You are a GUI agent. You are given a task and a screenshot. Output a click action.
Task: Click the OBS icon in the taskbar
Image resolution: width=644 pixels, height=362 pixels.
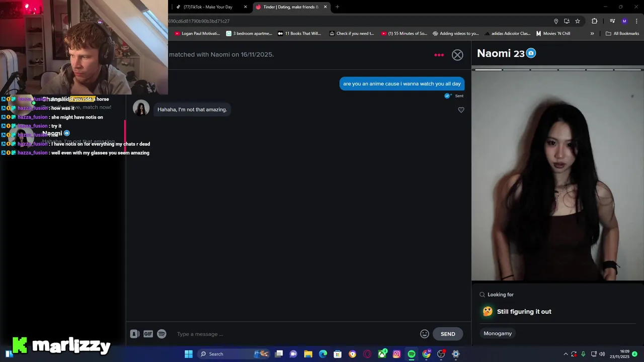tap(441, 354)
